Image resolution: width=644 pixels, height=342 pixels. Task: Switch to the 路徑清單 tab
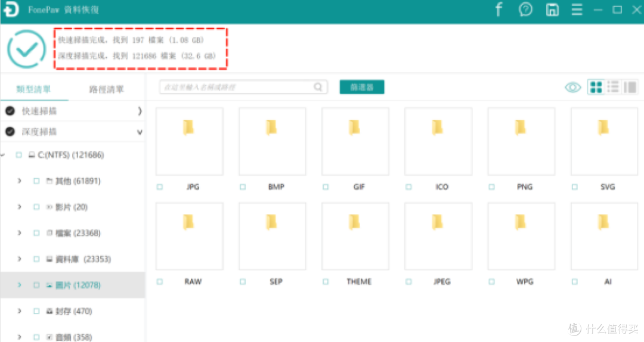[106, 89]
